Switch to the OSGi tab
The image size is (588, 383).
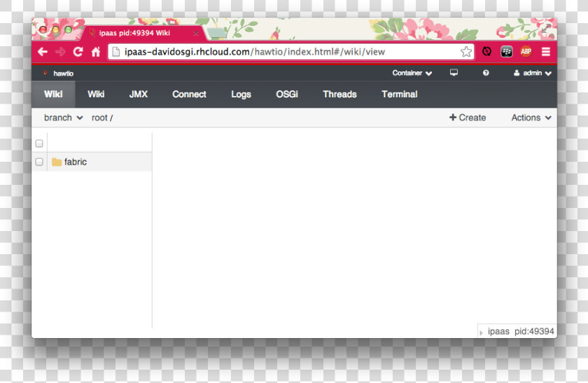pyautogui.click(x=287, y=95)
